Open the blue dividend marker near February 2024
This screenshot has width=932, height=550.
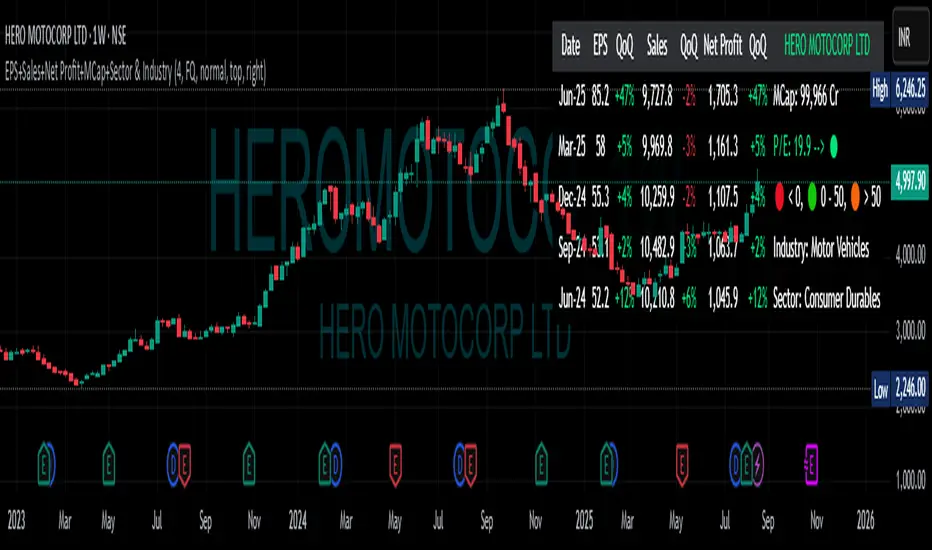pos(336,464)
